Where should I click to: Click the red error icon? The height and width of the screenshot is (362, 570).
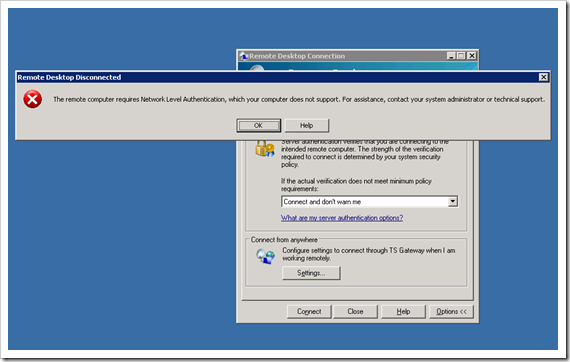pyautogui.click(x=32, y=99)
